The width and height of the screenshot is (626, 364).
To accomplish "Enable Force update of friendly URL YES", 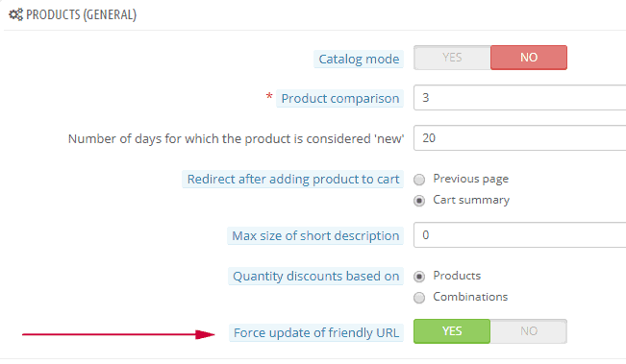I will 452,331.
